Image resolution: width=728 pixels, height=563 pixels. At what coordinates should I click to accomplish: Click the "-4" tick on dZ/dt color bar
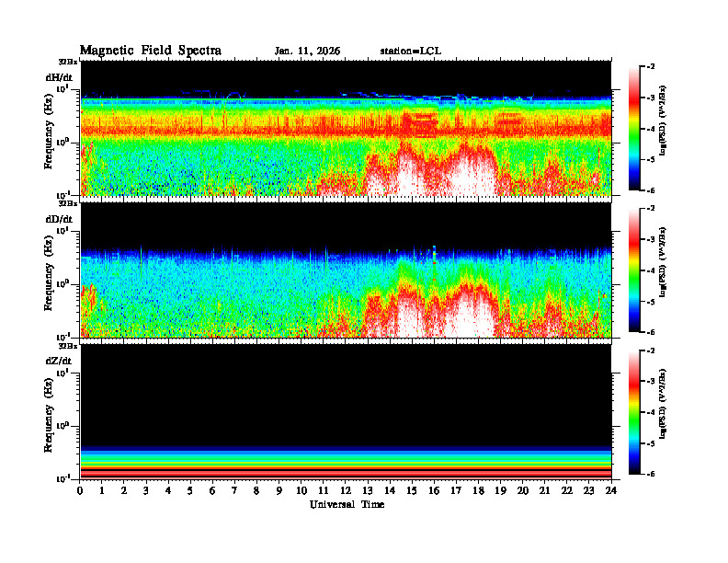[651, 412]
